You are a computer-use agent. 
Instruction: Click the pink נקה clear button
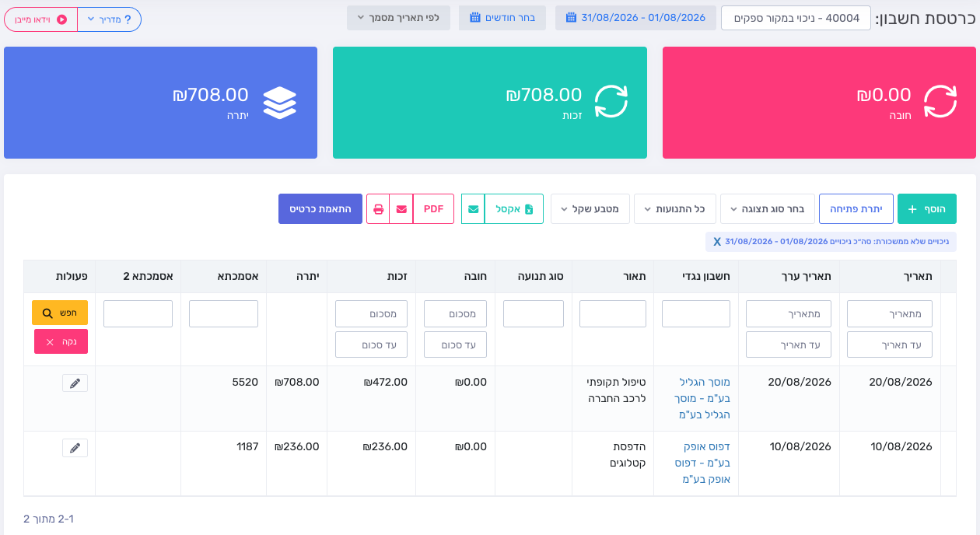click(x=61, y=341)
